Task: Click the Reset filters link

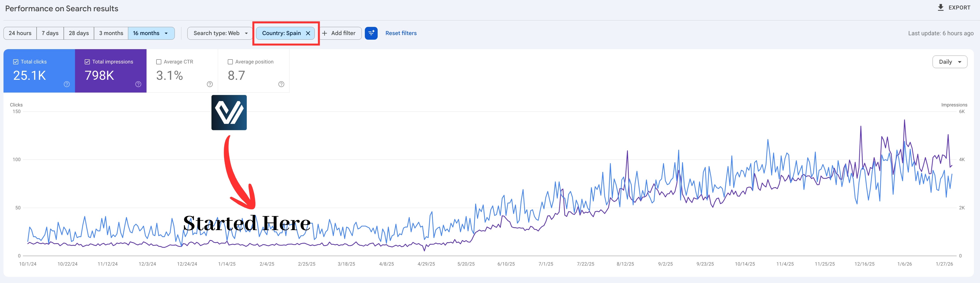Action: point(401,33)
